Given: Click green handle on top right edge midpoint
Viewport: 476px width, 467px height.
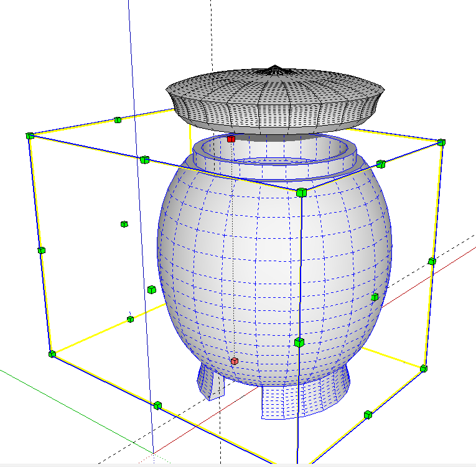Looking at the screenshot, I should pos(381,164).
